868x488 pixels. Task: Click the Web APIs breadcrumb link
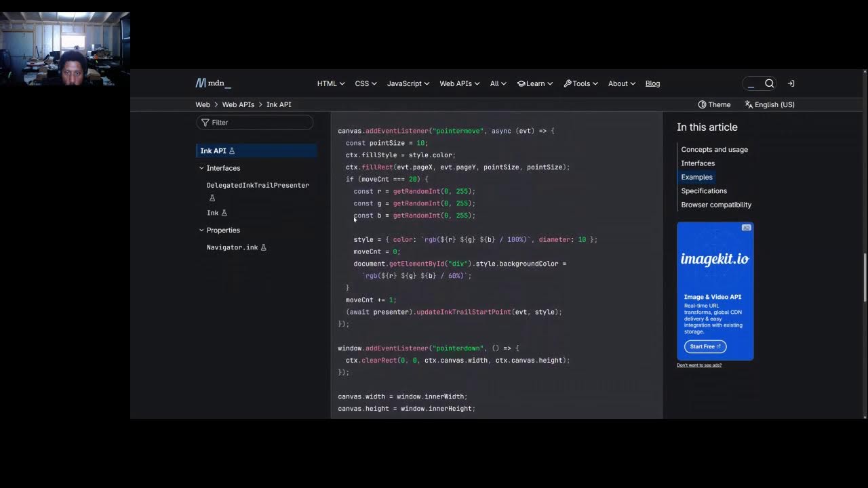[x=238, y=104]
